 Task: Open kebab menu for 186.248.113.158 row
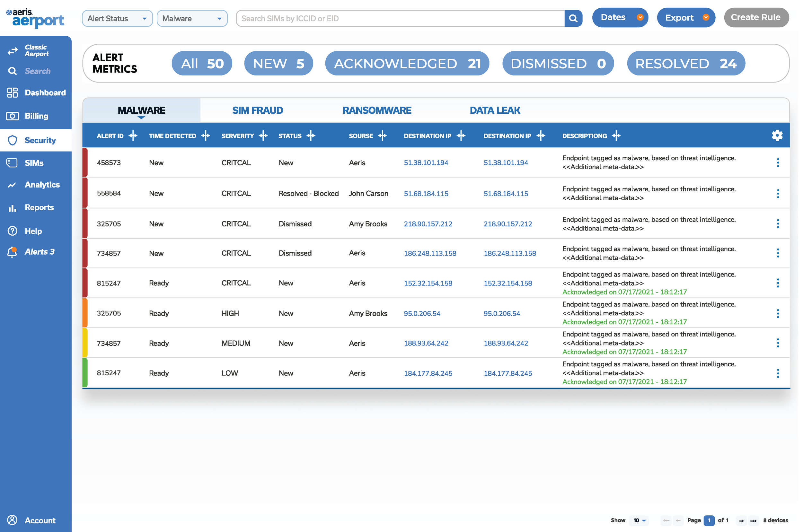[778, 253]
